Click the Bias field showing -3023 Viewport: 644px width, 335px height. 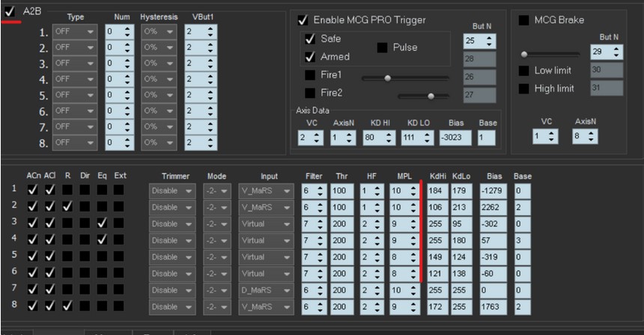[x=455, y=138]
